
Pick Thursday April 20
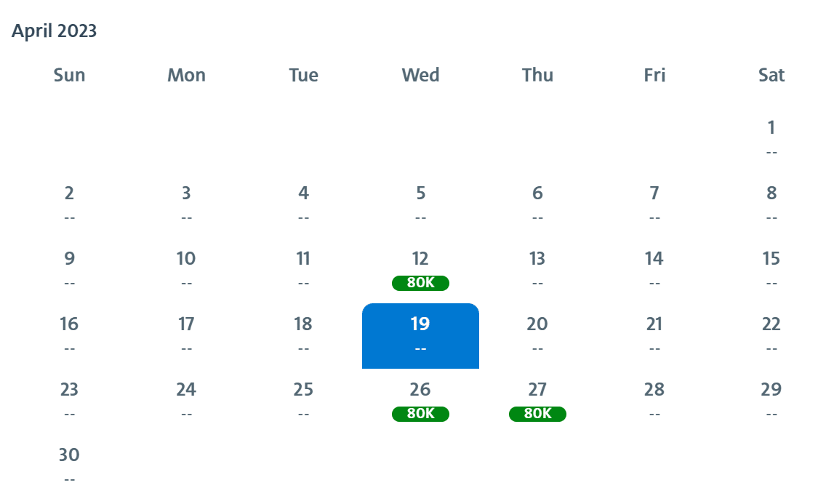[537, 335]
